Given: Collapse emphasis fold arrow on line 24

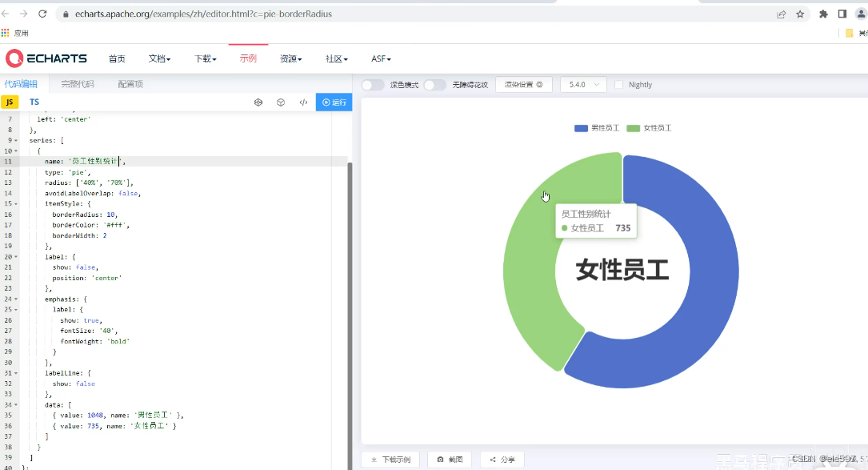Looking at the screenshot, I should (x=16, y=299).
